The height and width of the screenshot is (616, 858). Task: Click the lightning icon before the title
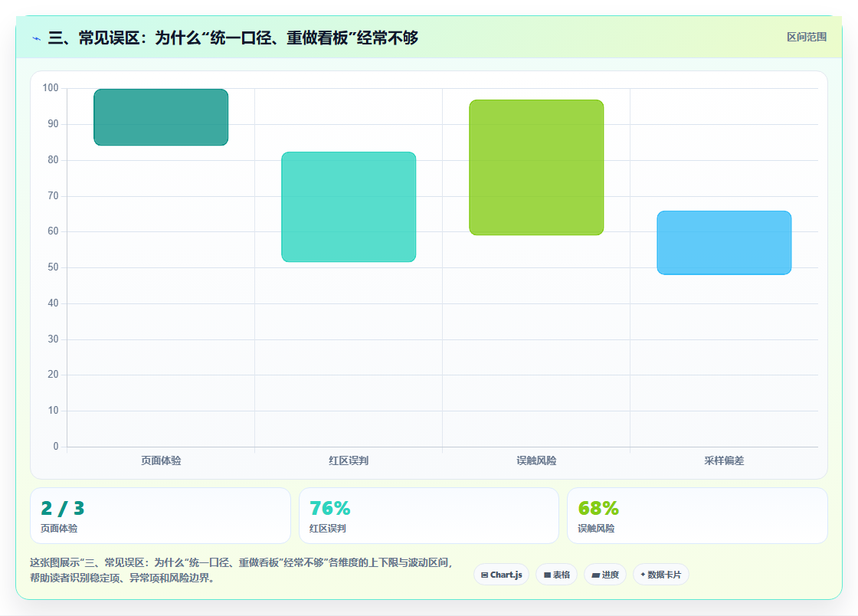tap(37, 38)
